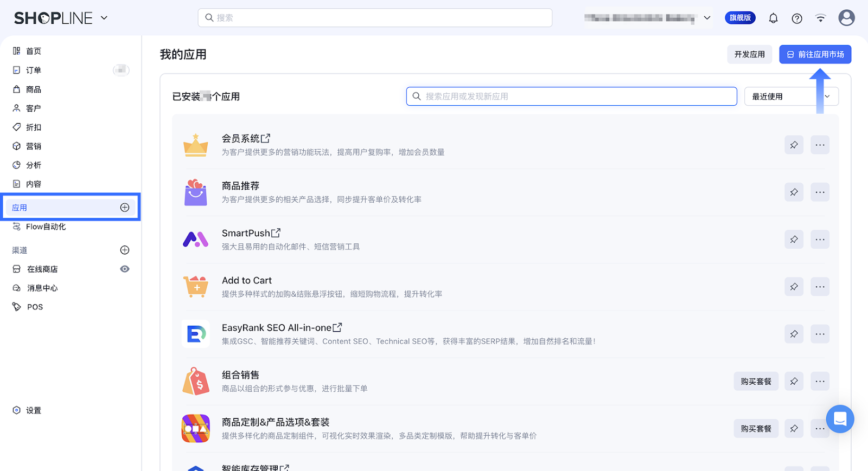Open the 最近使用 sort dropdown

pyautogui.click(x=792, y=96)
